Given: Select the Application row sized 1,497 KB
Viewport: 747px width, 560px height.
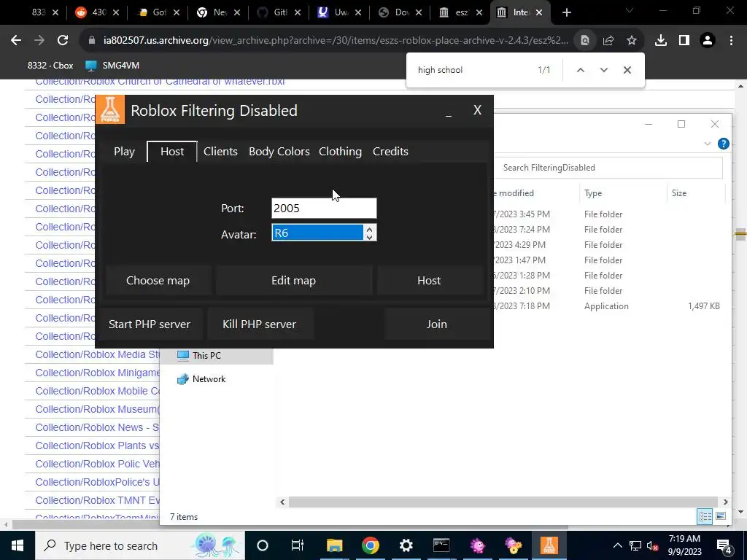Looking at the screenshot, I should [x=608, y=306].
